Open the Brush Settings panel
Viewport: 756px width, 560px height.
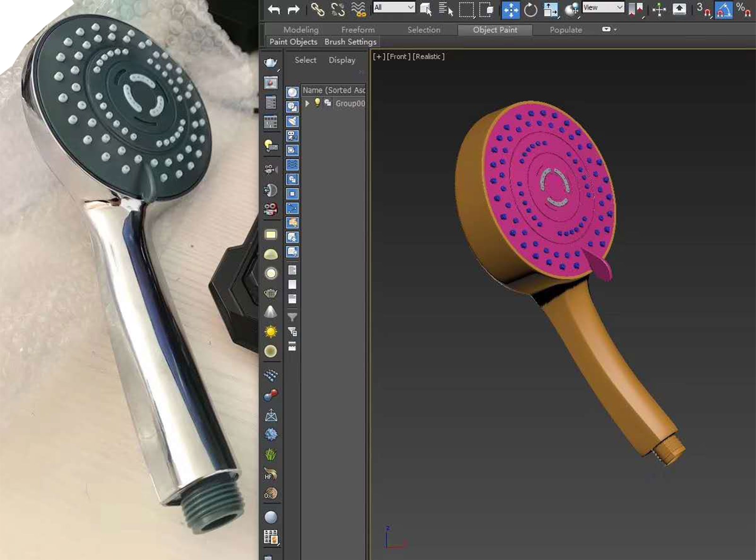click(x=350, y=42)
